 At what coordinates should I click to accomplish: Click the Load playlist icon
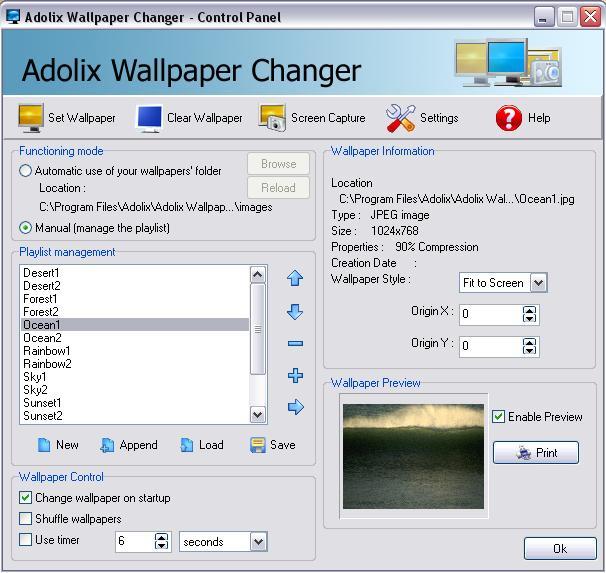187,445
